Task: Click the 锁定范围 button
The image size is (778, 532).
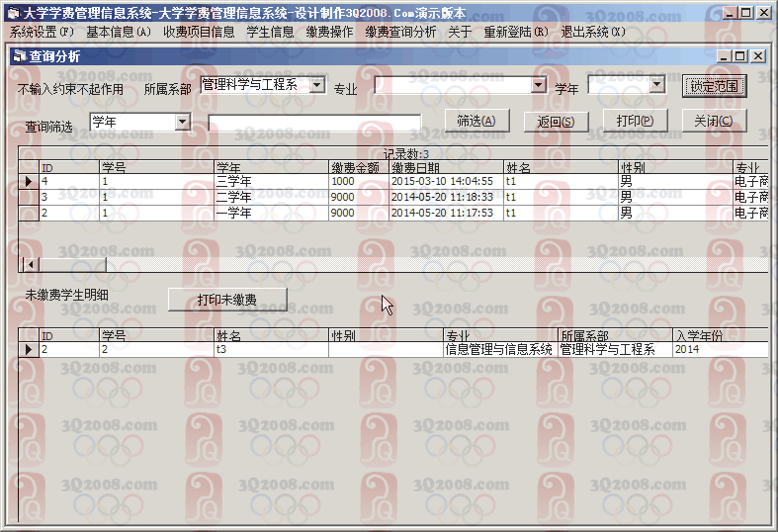Action: coord(714,86)
